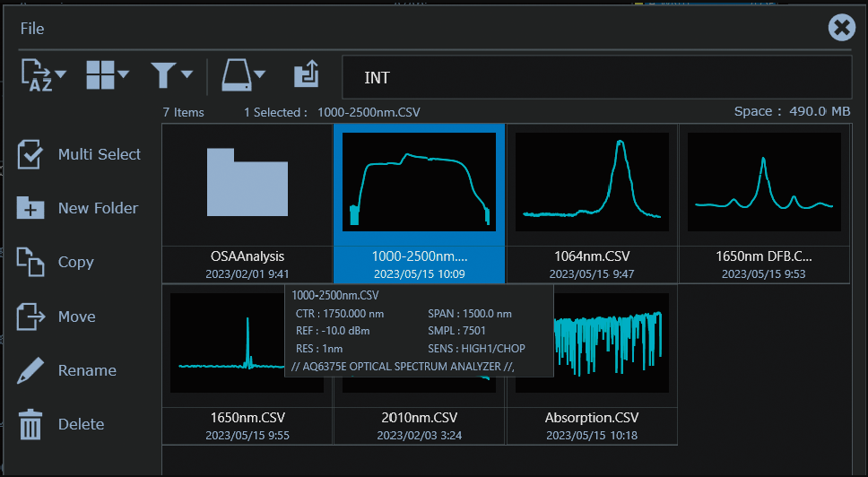
Task: Click the Rename pencil icon
Action: click(x=30, y=370)
